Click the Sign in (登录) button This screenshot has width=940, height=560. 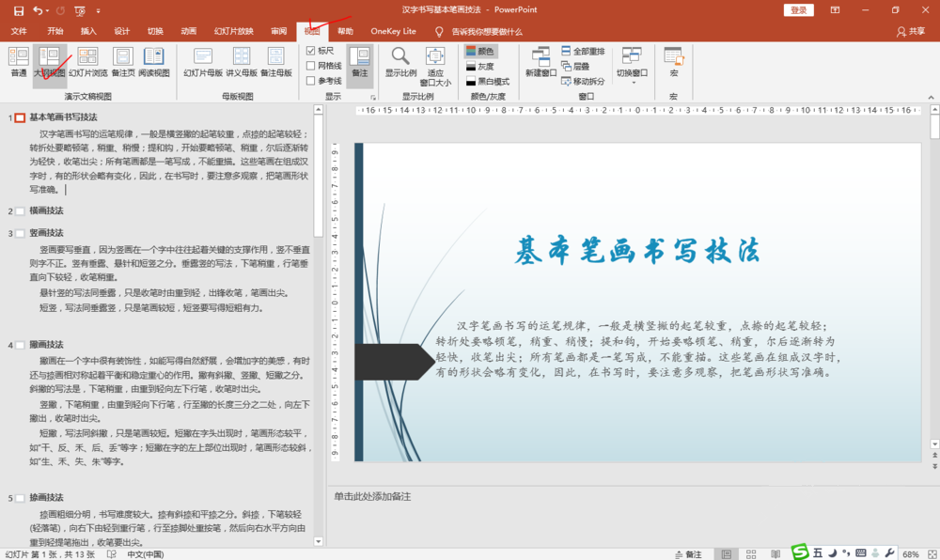point(798,10)
